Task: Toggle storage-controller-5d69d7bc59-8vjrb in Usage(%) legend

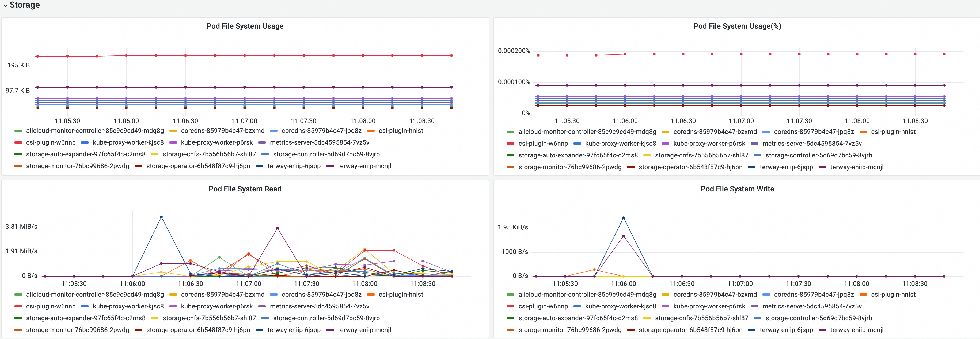Action: (x=818, y=155)
